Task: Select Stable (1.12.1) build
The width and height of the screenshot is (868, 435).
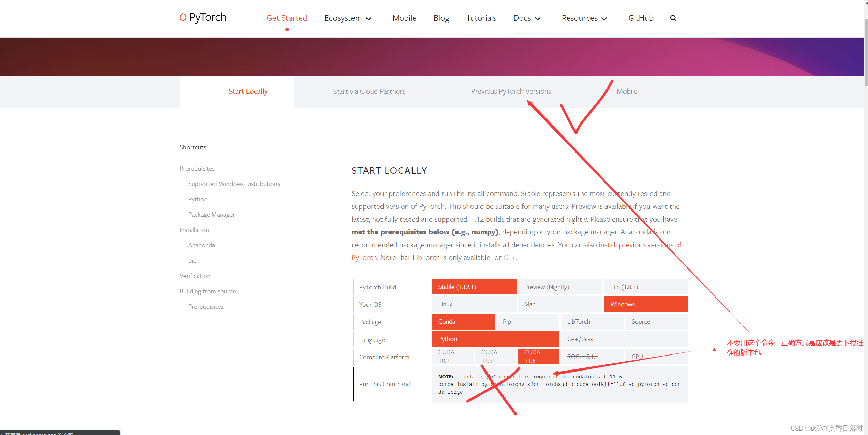Action: (474, 287)
